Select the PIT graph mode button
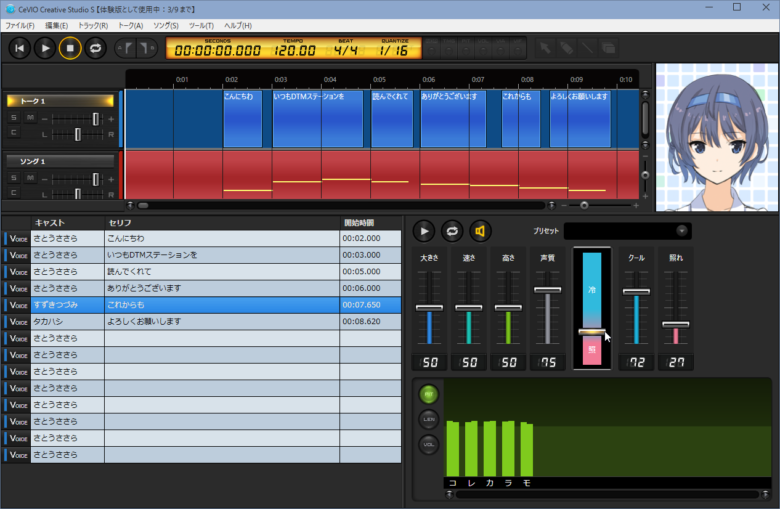 [429, 395]
